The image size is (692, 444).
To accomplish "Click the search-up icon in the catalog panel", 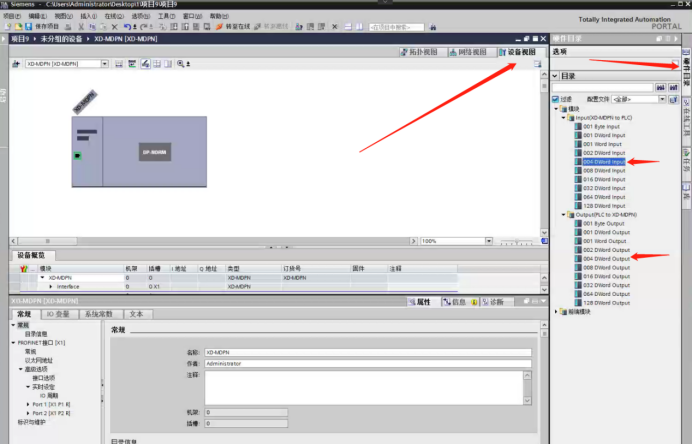I will (x=673, y=87).
